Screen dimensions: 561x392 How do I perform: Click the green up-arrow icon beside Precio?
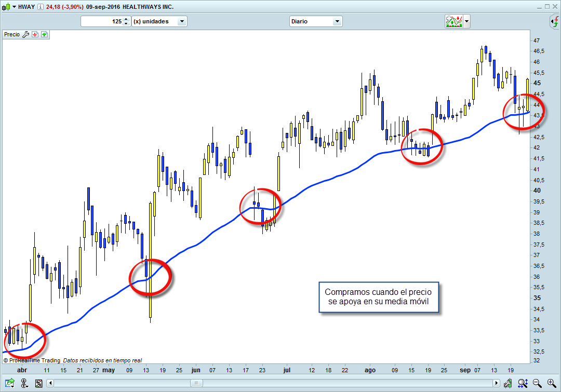click(x=44, y=34)
